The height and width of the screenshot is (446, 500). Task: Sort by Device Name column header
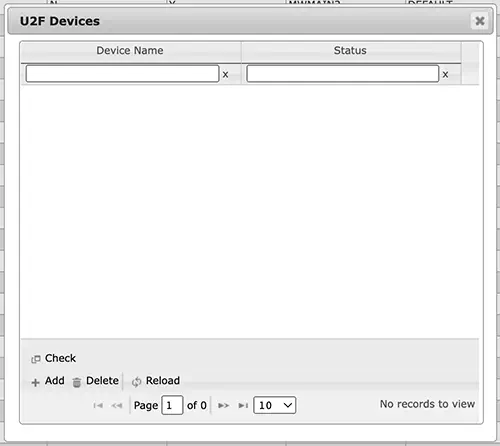point(130,51)
